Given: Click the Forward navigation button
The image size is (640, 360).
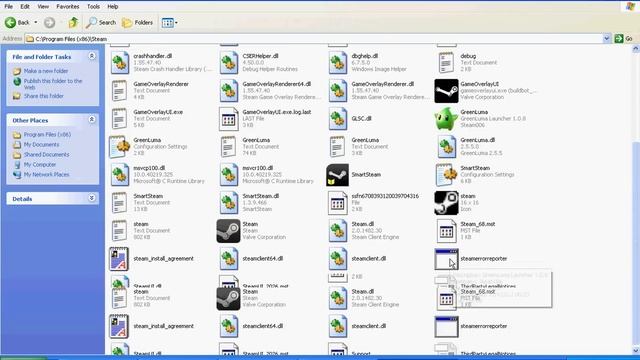Looking at the screenshot, I should coord(49,22).
